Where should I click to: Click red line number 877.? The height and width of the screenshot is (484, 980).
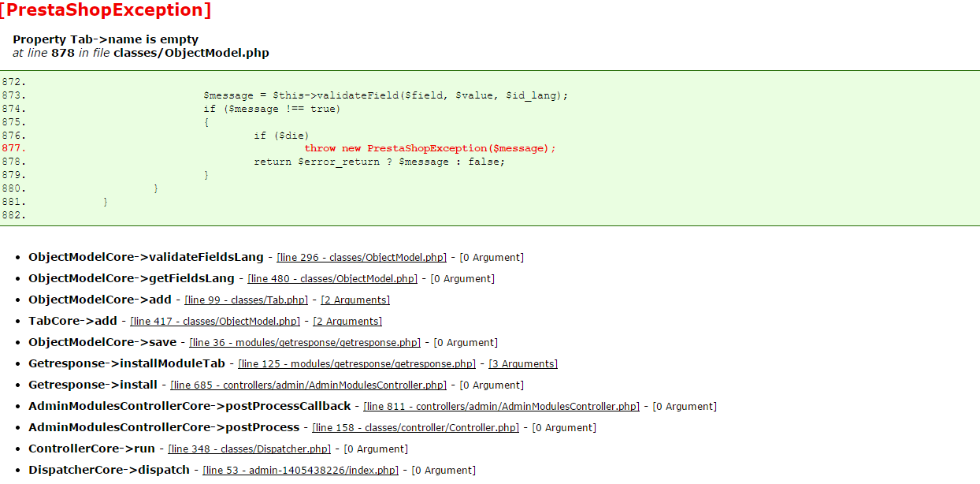13,148
